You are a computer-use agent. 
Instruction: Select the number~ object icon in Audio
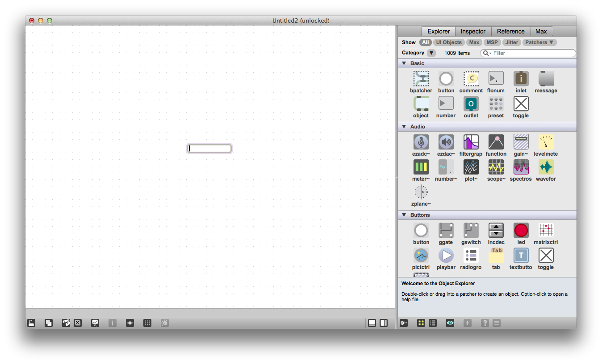click(446, 167)
